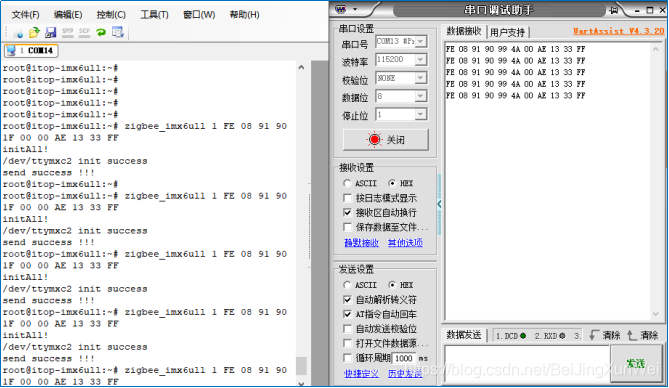Toggle 自动解析转义符 checkbox
The height and width of the screenshot is (388, 669).
click(x=347, y=300)
